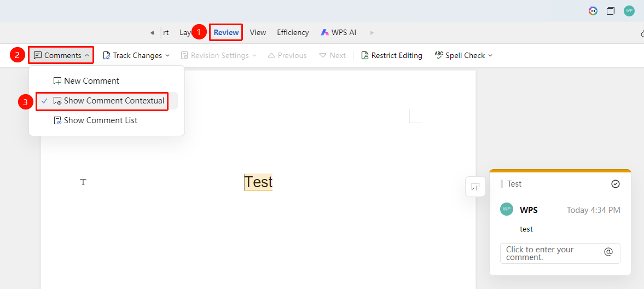Click the WPS author name in comment
Screen dimensions: 644x289
coord(529,210)
